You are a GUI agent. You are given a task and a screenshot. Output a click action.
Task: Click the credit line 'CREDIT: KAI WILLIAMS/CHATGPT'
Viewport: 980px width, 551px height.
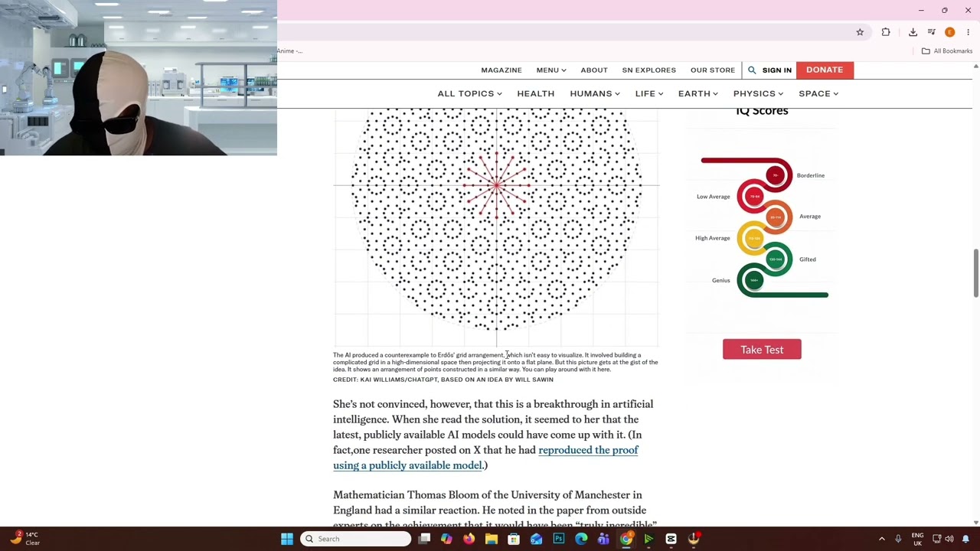point(443,380)
